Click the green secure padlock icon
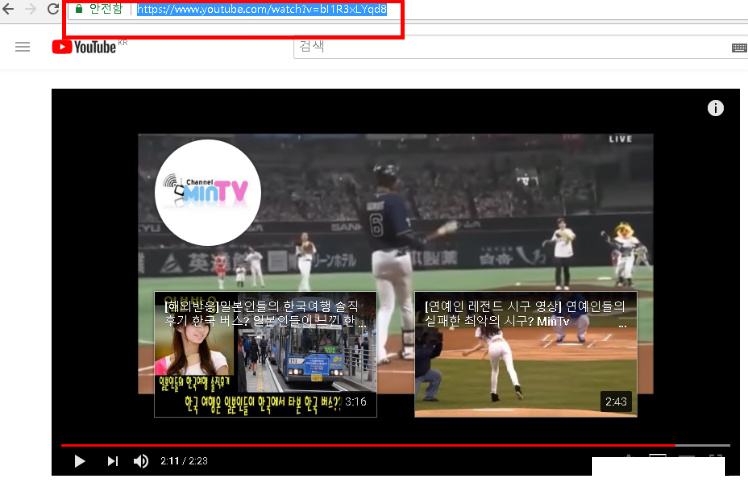This screenshot has width=748, height=491. click(x=79, y=9)
